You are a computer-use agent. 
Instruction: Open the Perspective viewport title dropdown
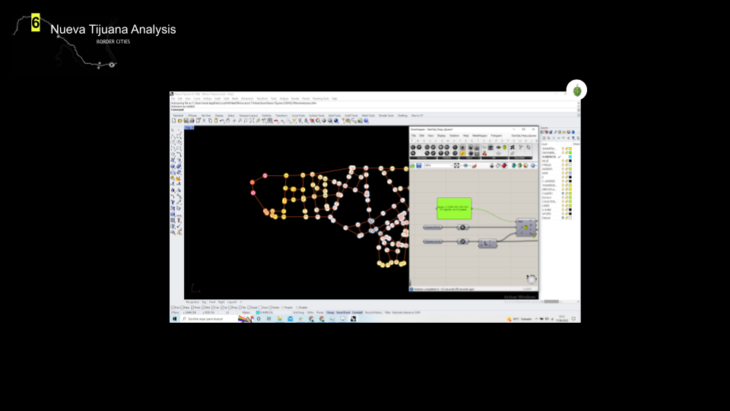(192, 301)
